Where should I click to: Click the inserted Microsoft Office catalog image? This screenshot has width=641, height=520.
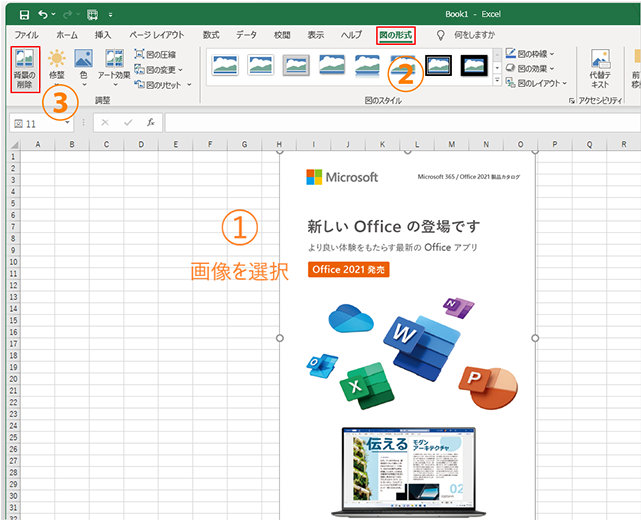pyautogui.click(x=408, y=335)
